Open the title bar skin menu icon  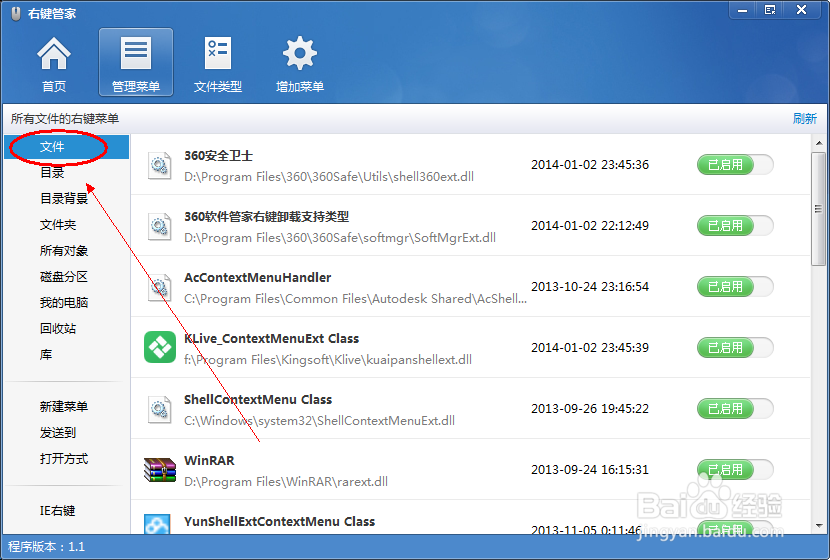click(x=770, y=10)
